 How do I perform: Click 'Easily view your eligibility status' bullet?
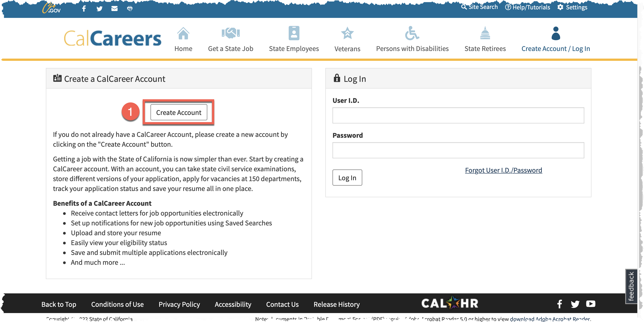[x=119, y=242]
